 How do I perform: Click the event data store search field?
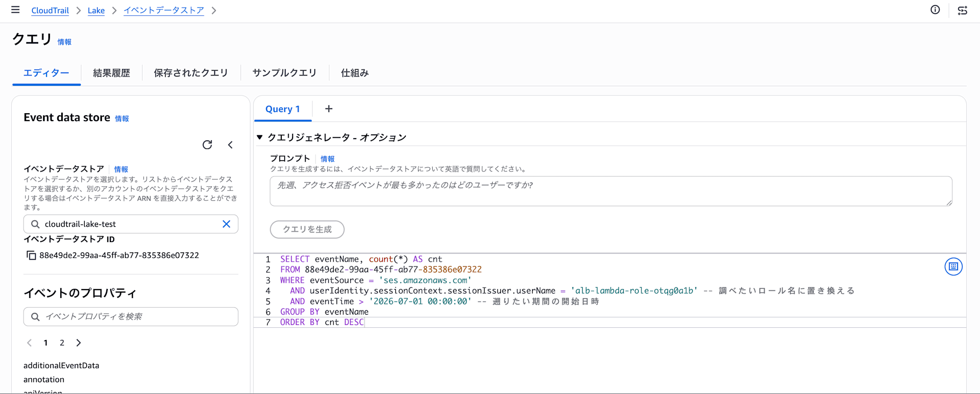coord(131,224)
